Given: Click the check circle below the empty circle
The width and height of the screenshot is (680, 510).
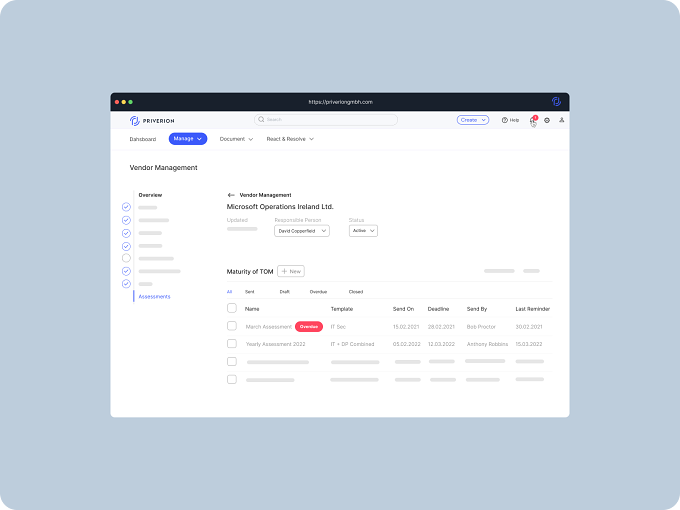Looking at the screenshot, I should pyautogui.click(x=126, y=271).
